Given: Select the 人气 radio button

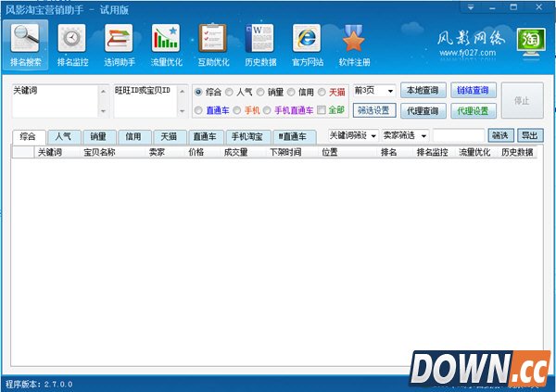Looking at the screenshot, I should pos(229,93).
